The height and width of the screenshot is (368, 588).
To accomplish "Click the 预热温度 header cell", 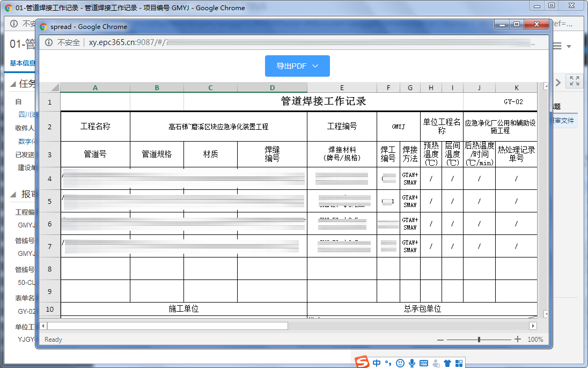I will pos(431,154).
